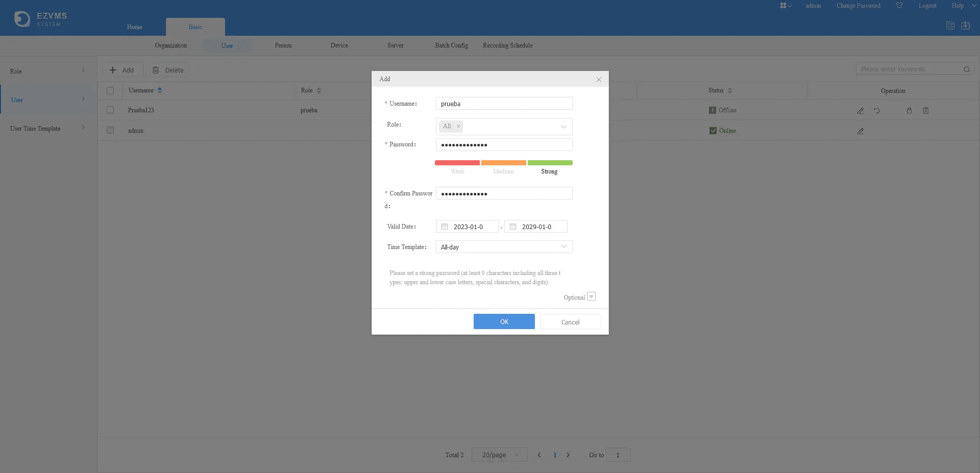The height and width of the screenshot is (473, 980).
Task: Click reset password icon for Prueba123
Action: (x=876, y=111)
